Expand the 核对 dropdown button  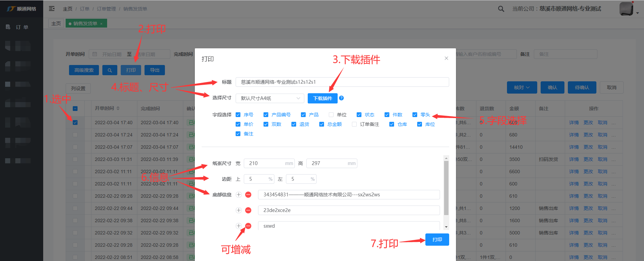pos(522,87)
